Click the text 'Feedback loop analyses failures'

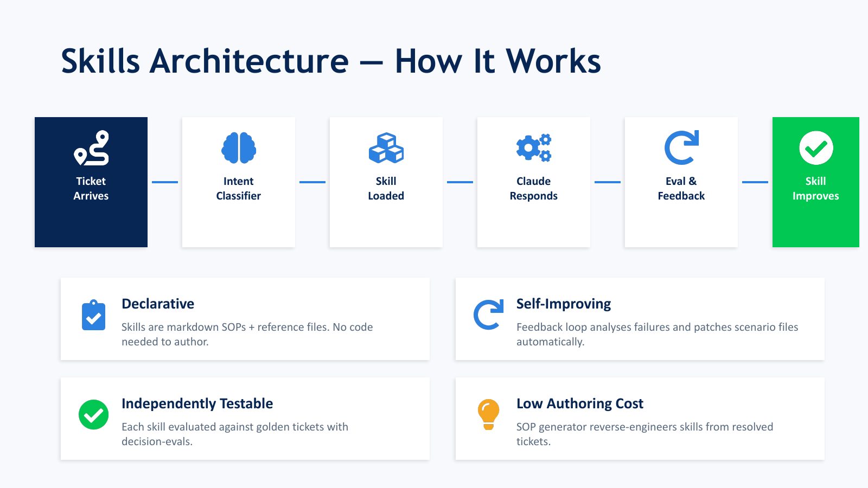click(593, 327)
